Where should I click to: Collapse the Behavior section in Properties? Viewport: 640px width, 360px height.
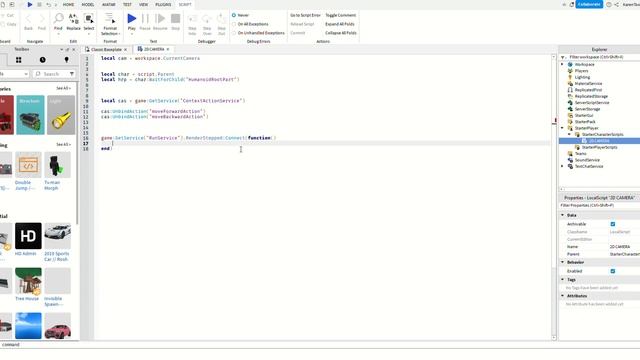(x=562, y=262)
